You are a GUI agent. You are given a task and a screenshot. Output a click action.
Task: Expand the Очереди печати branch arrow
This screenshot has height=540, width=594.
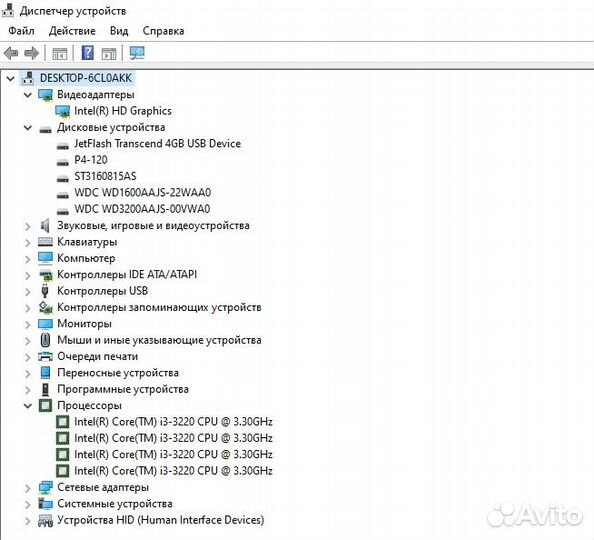click(x=28, y=357)
